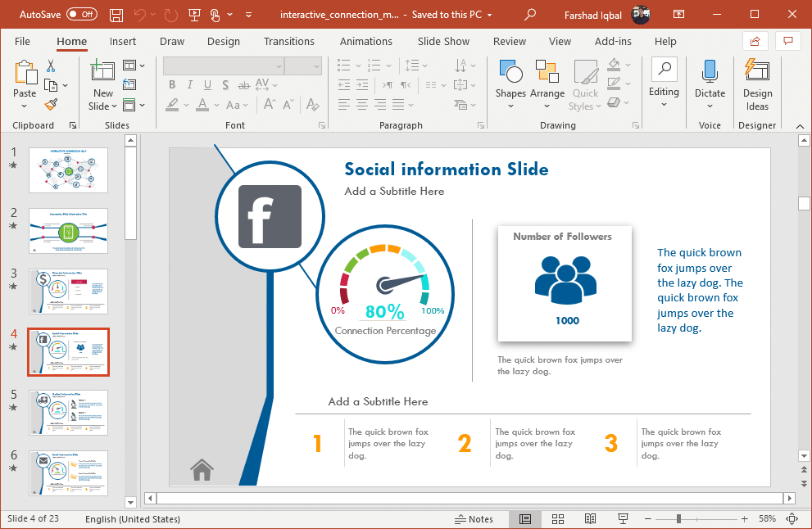Click the zoom slider handle
812x529 pixels.
click(678, 519)
